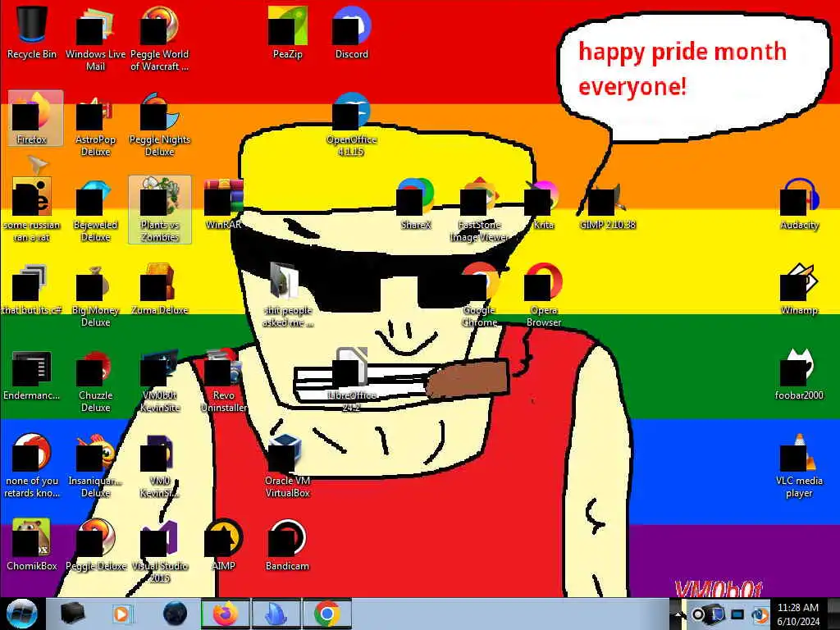Open the dark globe pinned taskbar icon
Image resolution: width=840 pixels, height=630 pixels.
tap(175, 614)
